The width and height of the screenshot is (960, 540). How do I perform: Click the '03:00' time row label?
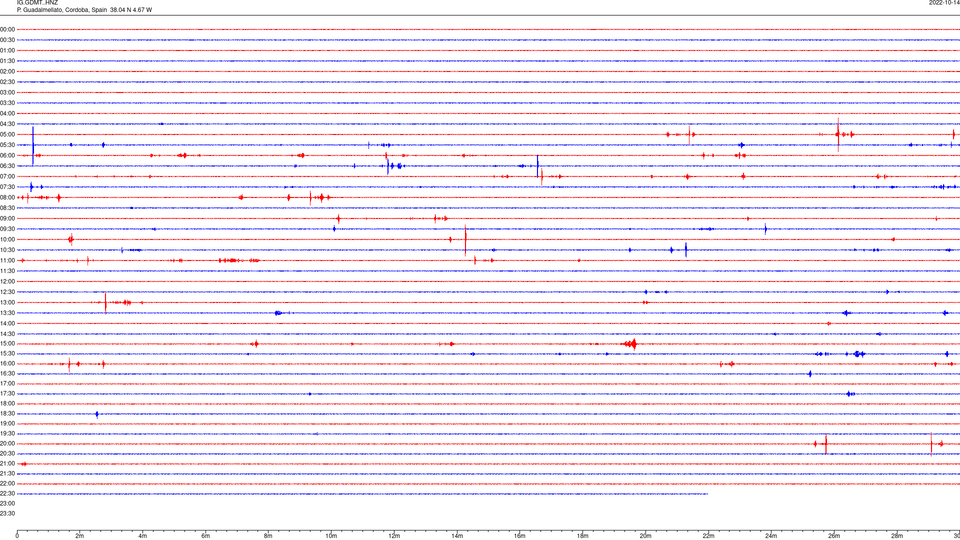pos(7,92)
